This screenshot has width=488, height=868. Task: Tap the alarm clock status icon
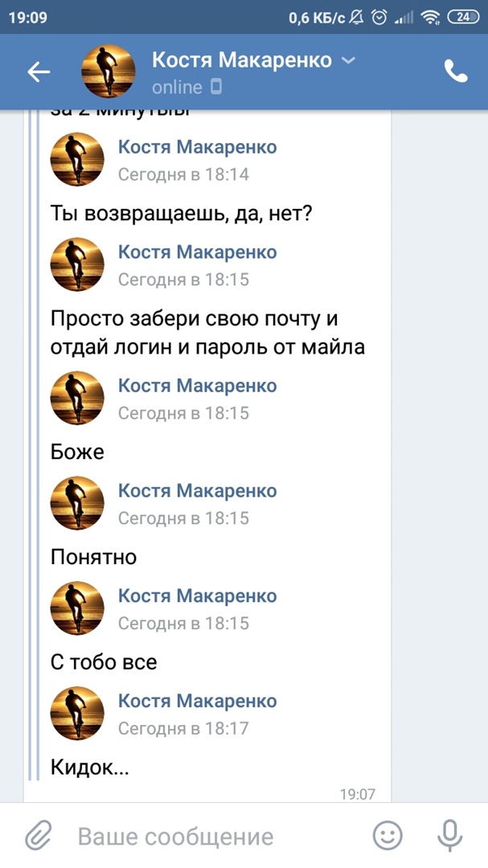[x=379, y=17]
